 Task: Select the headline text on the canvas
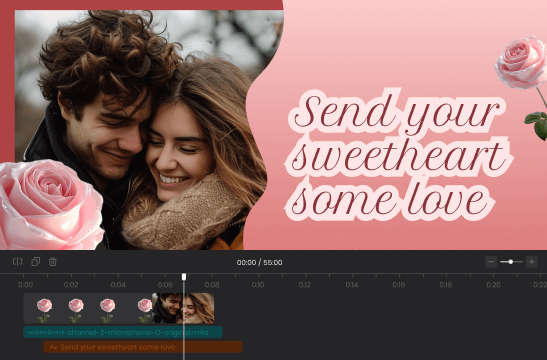coord(398,155)
